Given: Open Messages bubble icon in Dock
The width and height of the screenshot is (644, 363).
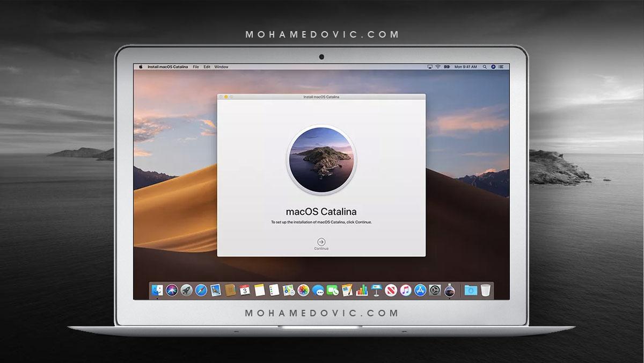Looking at the screenshot, I should click(x=318, y=291).
